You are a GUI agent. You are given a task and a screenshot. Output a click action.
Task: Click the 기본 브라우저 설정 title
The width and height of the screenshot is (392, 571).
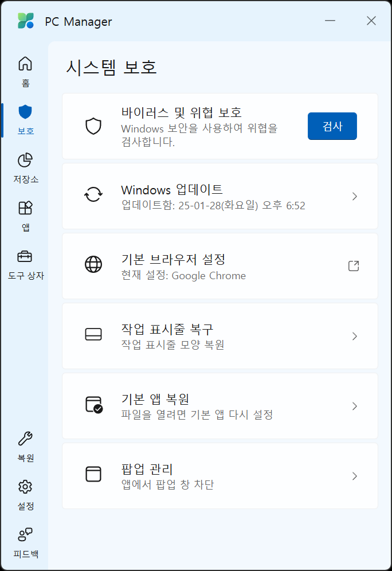(x=173, y=260)
